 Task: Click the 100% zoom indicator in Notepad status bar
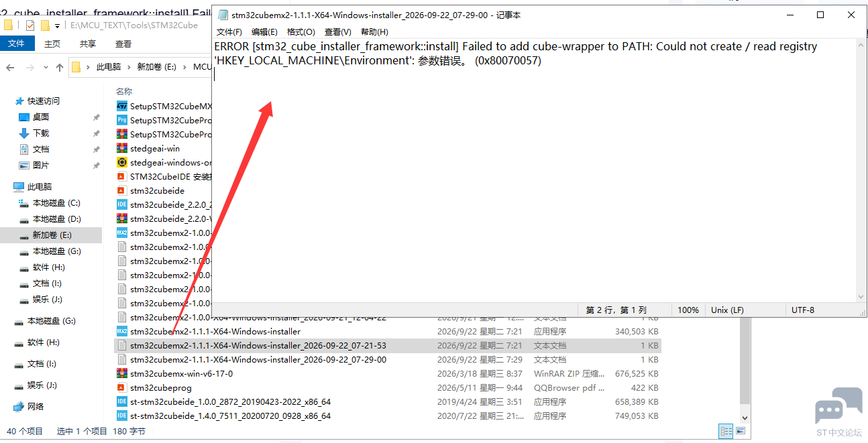688,310
